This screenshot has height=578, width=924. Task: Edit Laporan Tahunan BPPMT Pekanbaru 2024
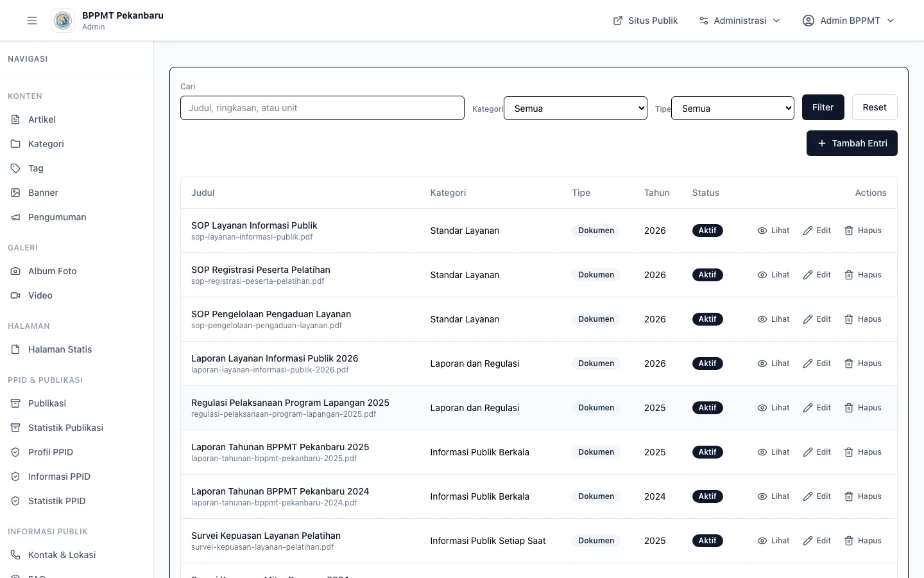817,496
